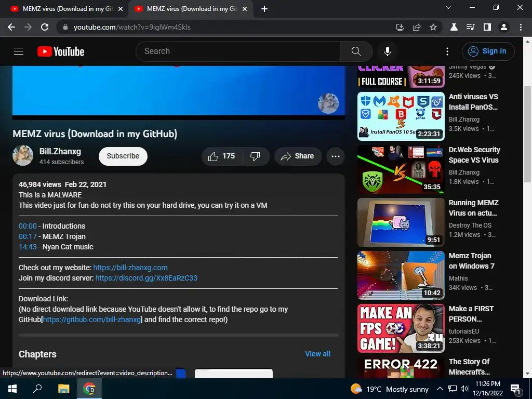Click install app icon in address bar
The height and width of the screenshot is (399, 532).
click(400, 27)
